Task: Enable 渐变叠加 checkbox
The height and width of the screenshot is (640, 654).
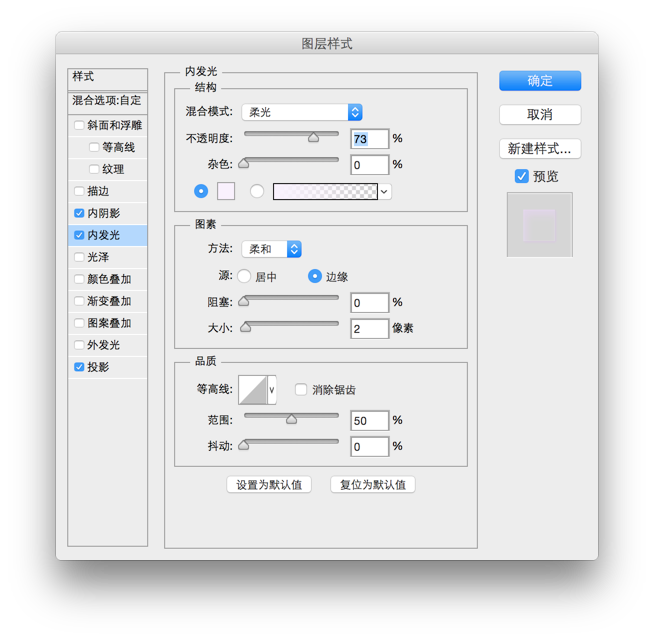Action: 79,301
